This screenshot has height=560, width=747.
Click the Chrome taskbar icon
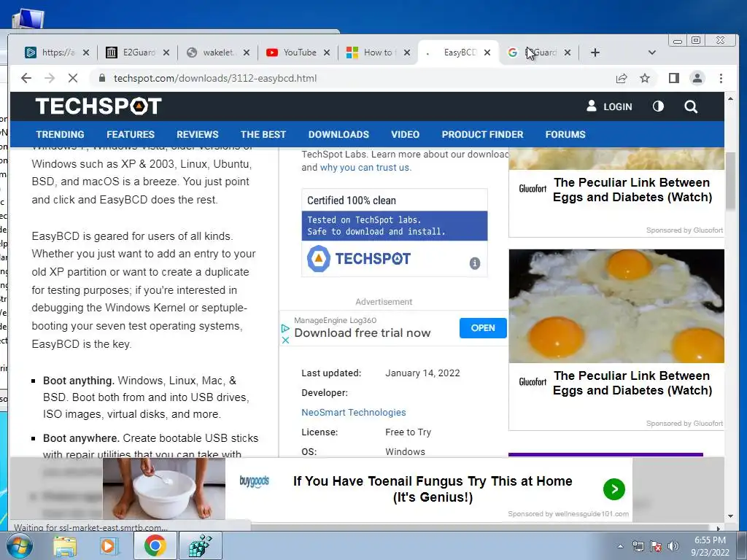(x=155, y=545)
